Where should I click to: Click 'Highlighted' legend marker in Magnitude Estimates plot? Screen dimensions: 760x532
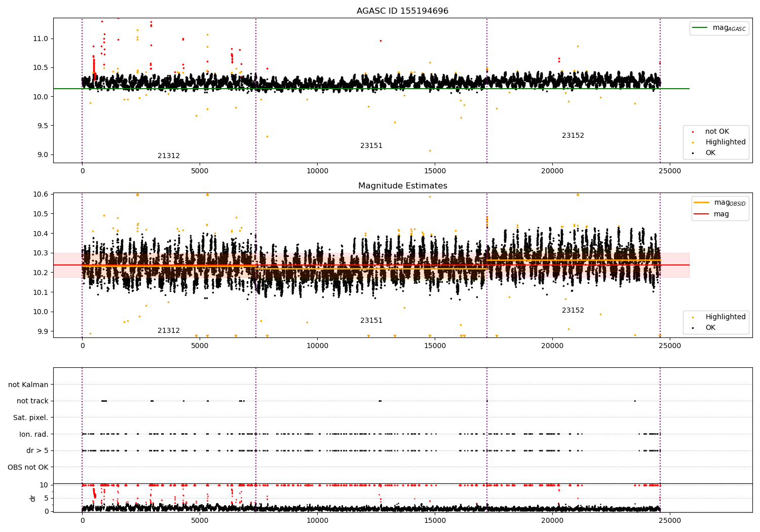pyautogui.click(x=693, y=317)
